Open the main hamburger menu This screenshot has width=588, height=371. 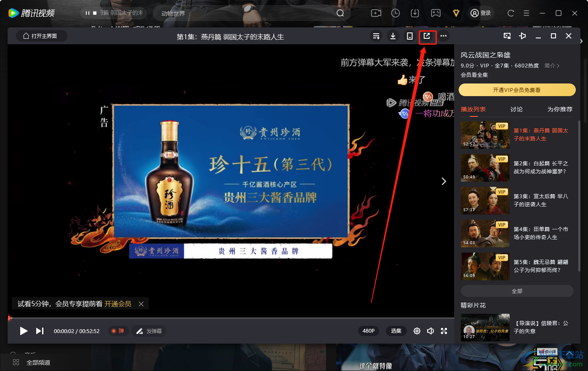(x=527, y=13)
